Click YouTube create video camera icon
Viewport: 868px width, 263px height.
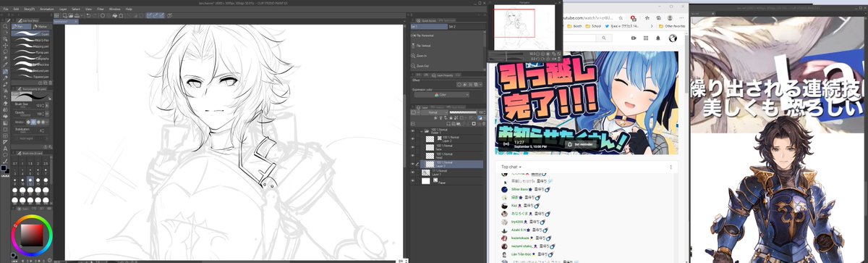coord(633,38)
